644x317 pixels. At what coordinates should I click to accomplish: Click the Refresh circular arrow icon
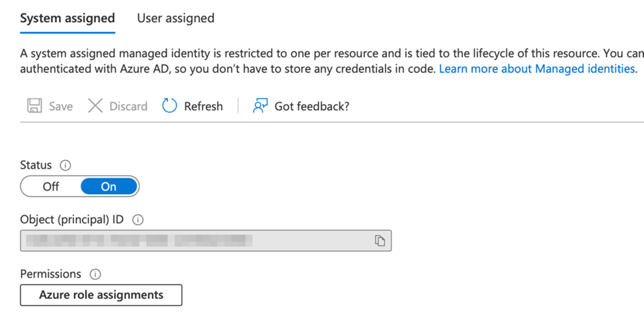(x=169, y=106)
